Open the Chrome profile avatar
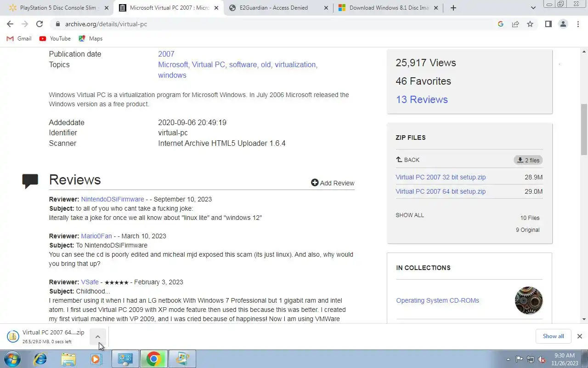The height and width of the screenshot is (368, 588). [563, 24]
